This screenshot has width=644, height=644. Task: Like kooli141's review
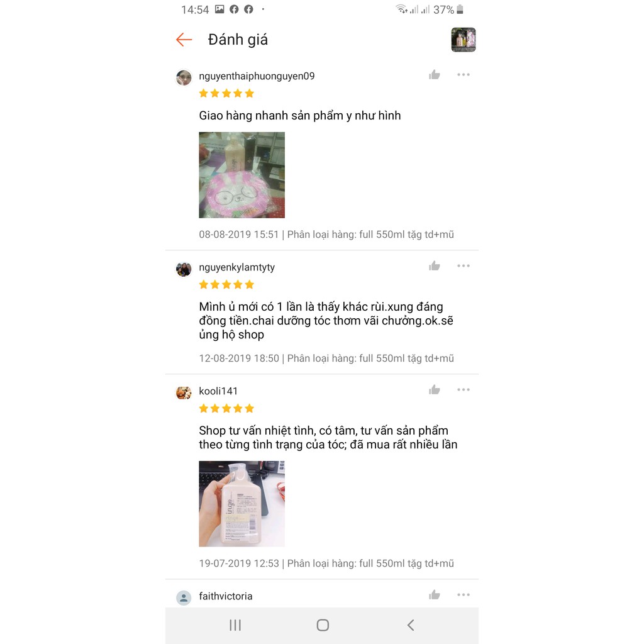pos(435,389)
